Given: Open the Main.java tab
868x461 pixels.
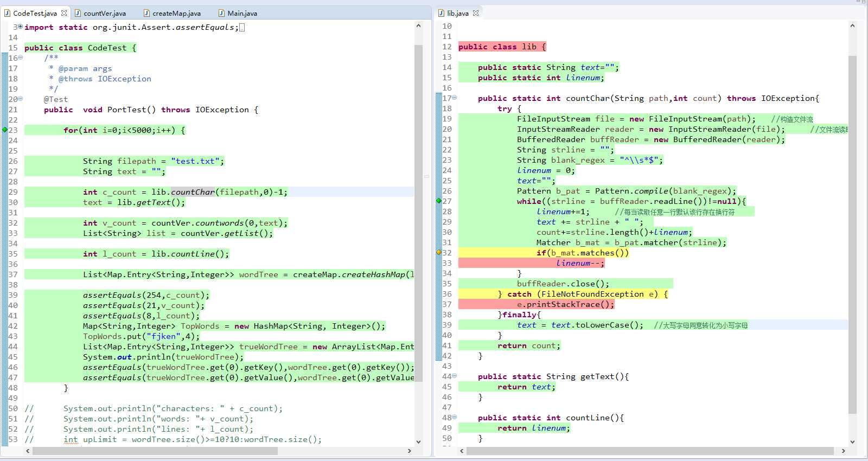Looking at the screenshot, I should (242, 13).
